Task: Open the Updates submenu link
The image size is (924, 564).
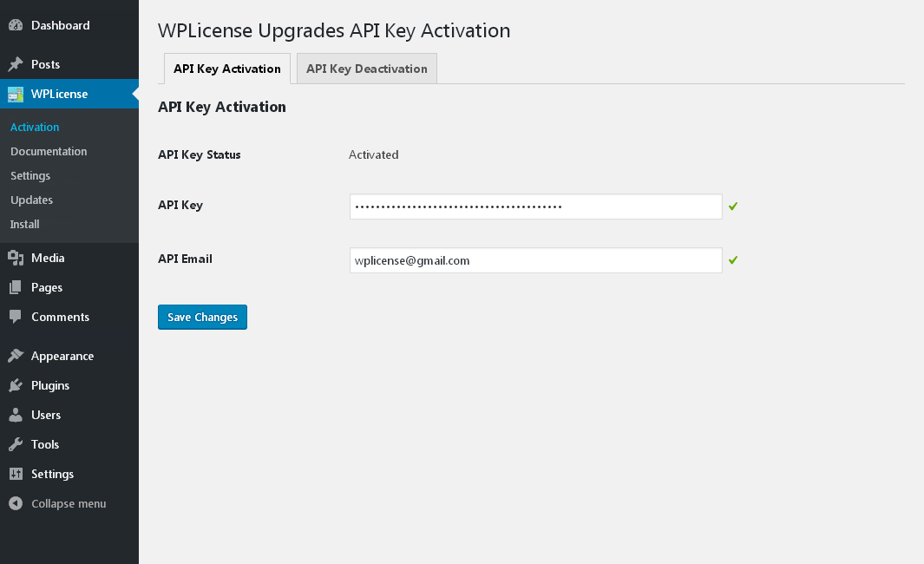Action: (31, 200)
